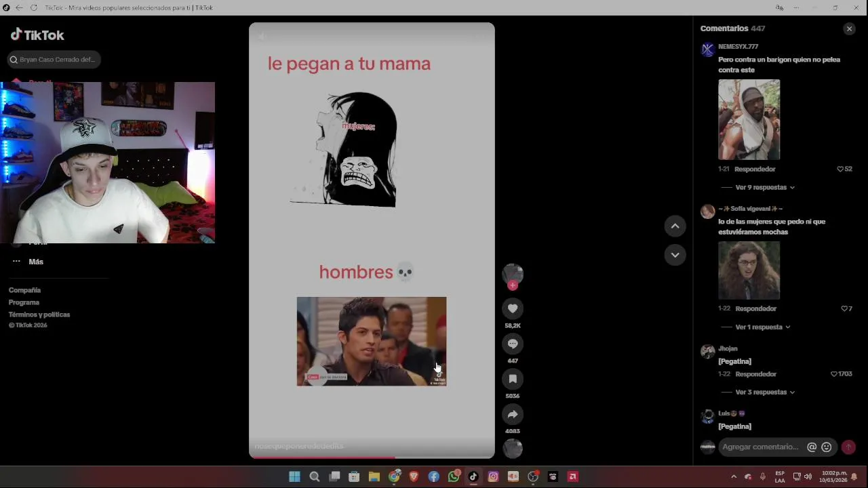Follow the creator with the red plus badge
This screenshot has height=488, width=868.
tap(513, 285)
